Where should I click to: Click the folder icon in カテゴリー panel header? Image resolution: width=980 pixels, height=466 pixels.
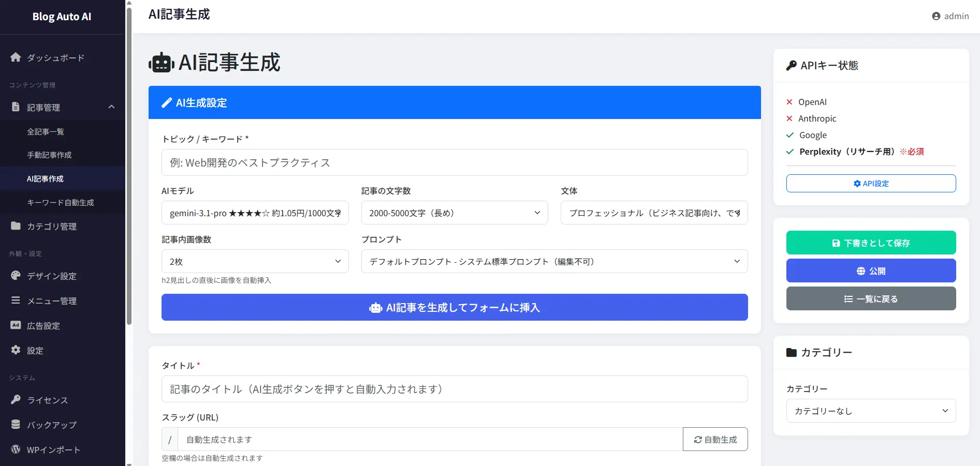point(791,353)
